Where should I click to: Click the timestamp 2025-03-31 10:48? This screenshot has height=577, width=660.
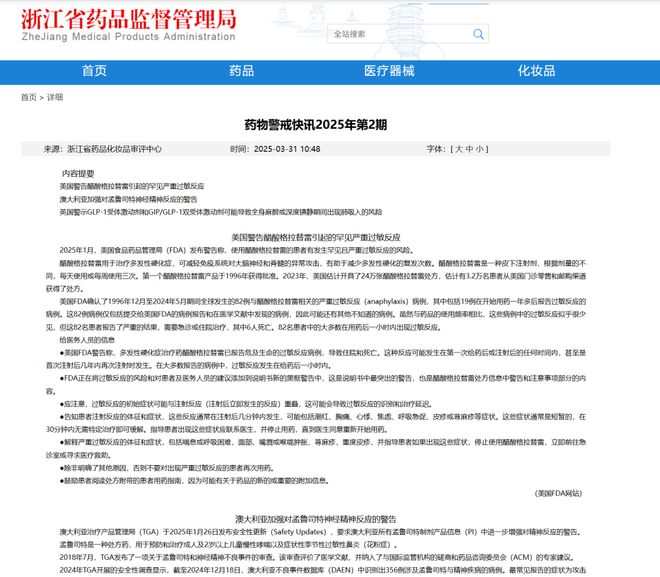coord(287,149)
